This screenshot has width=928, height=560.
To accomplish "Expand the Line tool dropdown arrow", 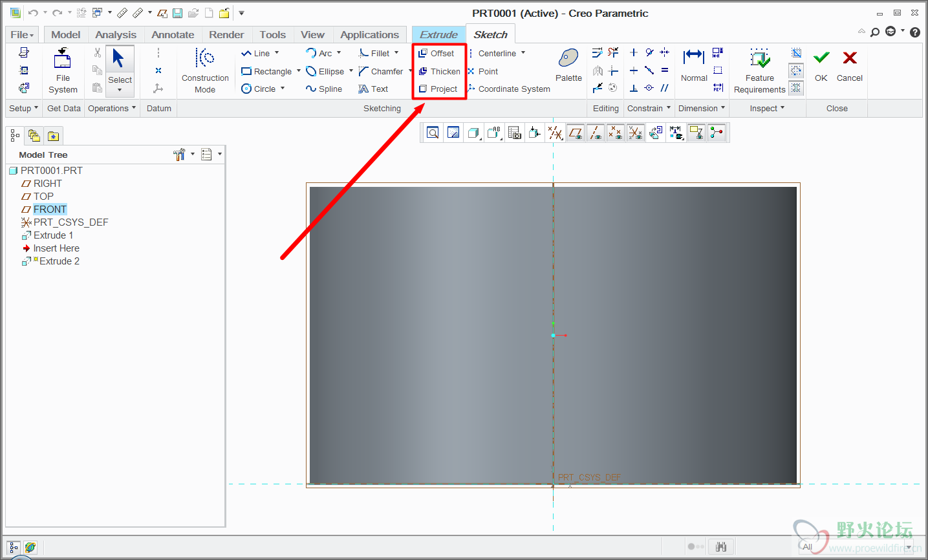I will click(x=277, y=53).
